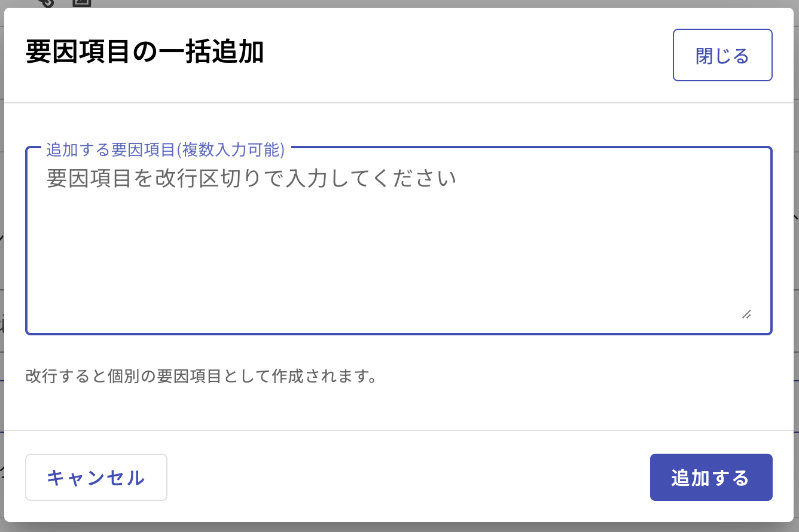The image size is (799, 532).
Task: Select the photo icon in the background toolbar
Action: tap(81, 3)
